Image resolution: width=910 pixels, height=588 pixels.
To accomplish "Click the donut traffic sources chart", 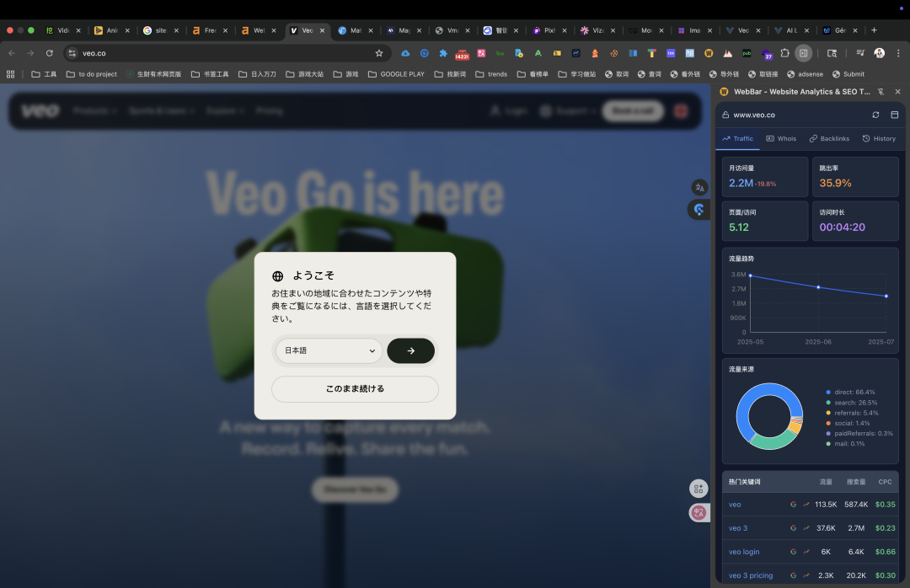I will pos(769,416).
